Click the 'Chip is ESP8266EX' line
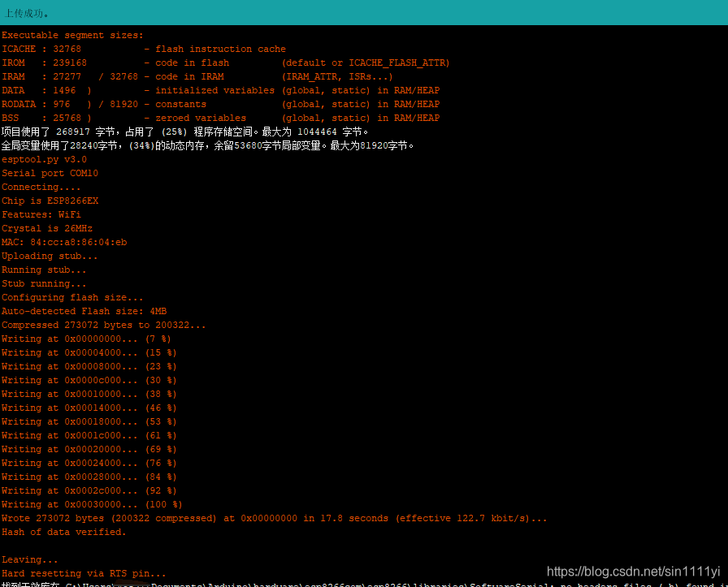The width and height of the screenshot is (728, 587). [50, 201]
